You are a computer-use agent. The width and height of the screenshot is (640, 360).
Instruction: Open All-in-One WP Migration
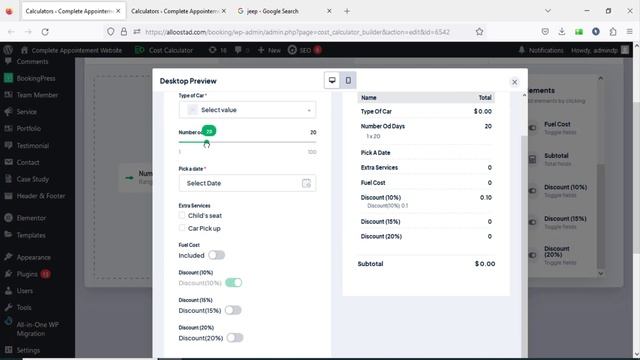[38, 329]
